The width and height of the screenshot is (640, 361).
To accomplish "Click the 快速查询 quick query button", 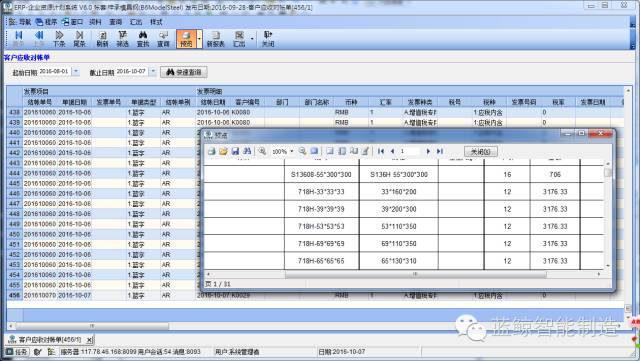I will point(184,72).
